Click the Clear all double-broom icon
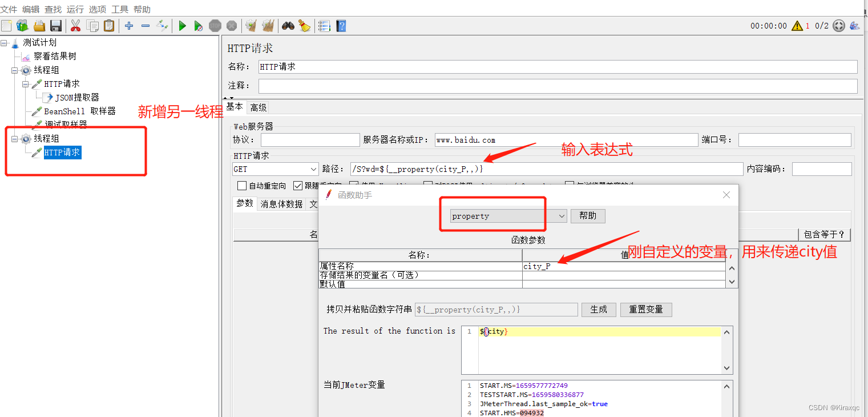This screenshot has height=417, width=868. click(x=268, y=26)
